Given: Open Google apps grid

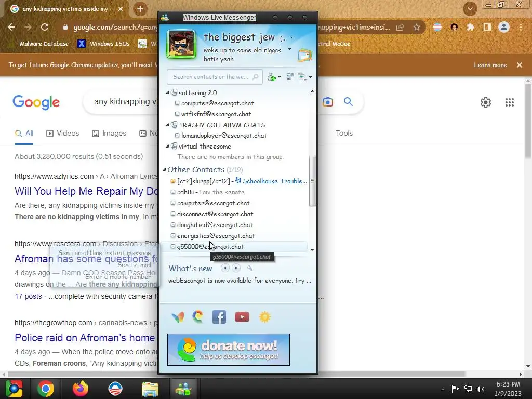Looking at the screenshot, I should [x=509, y=102].
